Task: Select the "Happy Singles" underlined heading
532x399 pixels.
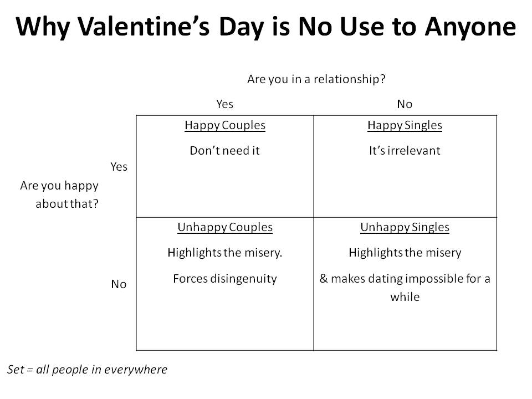Action: 405,125
